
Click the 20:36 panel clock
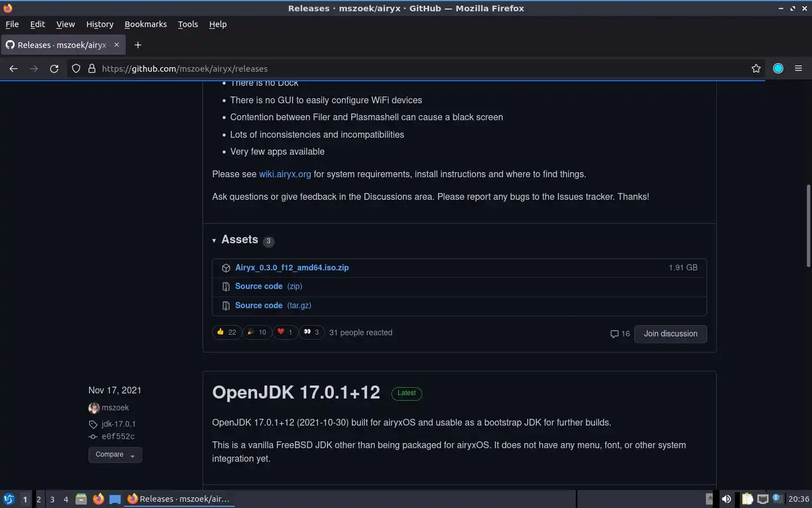click(798, 499)
